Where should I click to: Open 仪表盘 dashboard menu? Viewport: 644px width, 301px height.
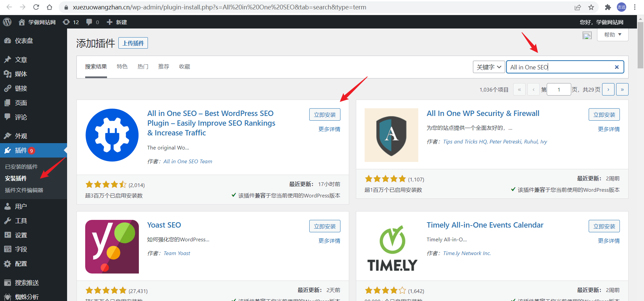[x=34, y=41]
